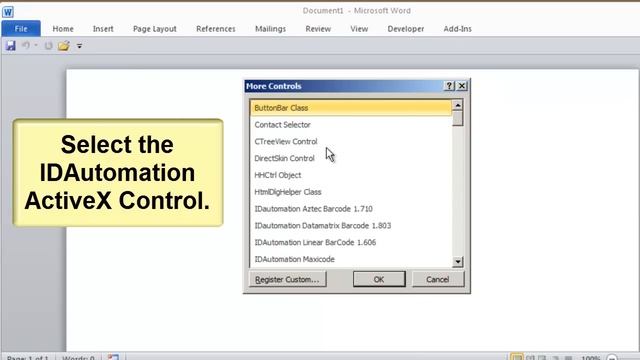The width and height of the screenshot is (640, 360).
Task: Go to the Page Layout tab
Action: [x=155, y=29]
